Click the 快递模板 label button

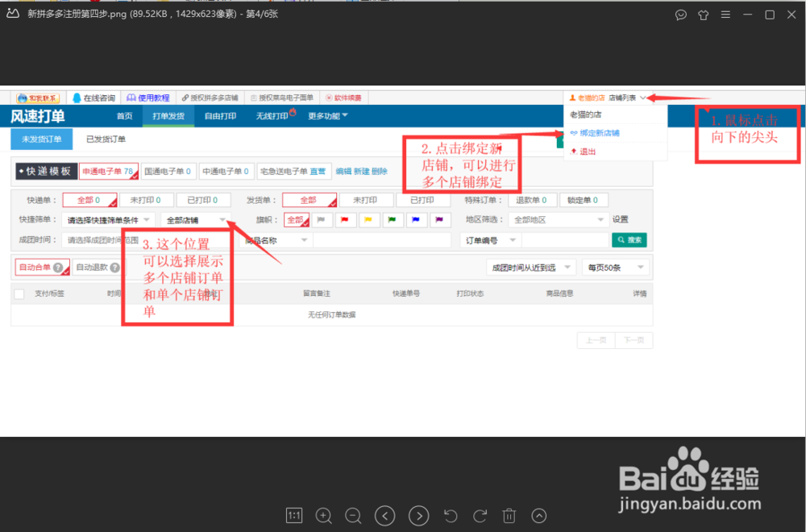click(x=46, y=171)
